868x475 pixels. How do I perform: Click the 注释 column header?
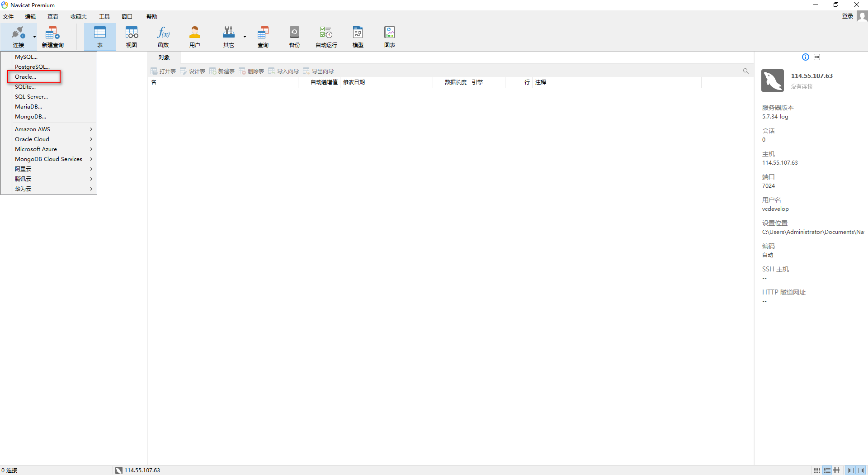click(x=617, y=82)
